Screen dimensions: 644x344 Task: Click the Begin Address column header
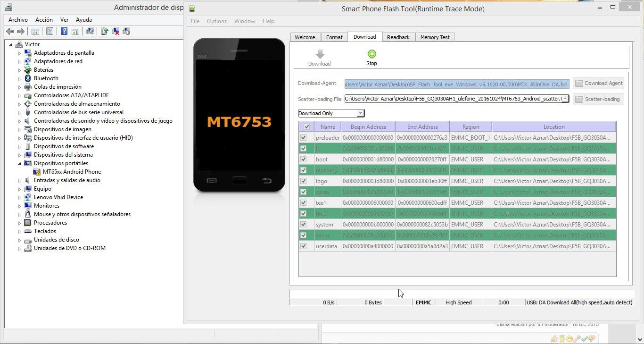point(368,126)
